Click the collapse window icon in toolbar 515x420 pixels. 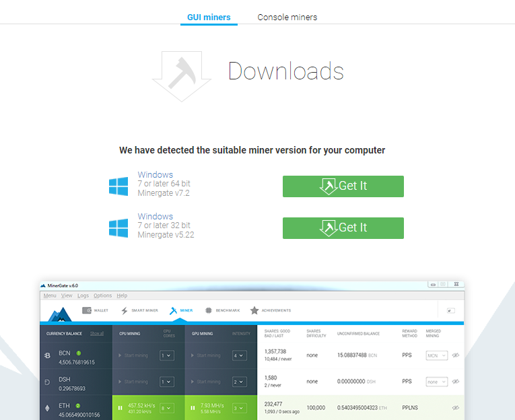click(451, 311)
